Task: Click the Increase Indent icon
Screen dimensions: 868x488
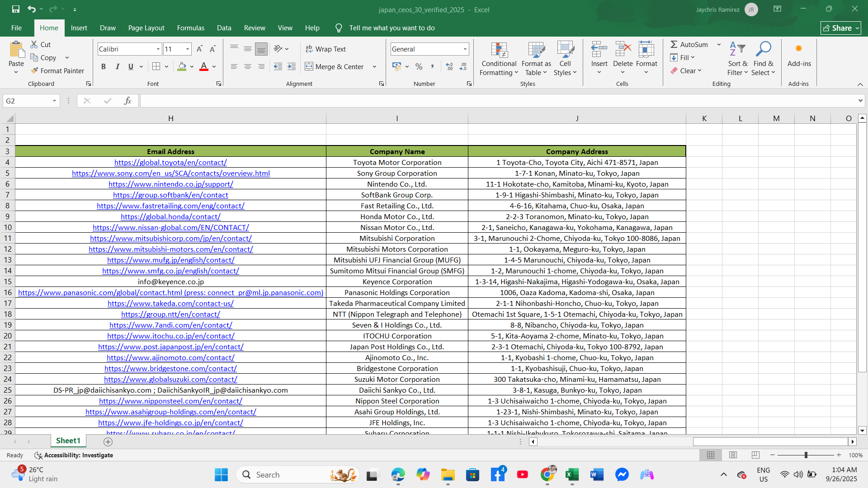Action: click(292, 66)
